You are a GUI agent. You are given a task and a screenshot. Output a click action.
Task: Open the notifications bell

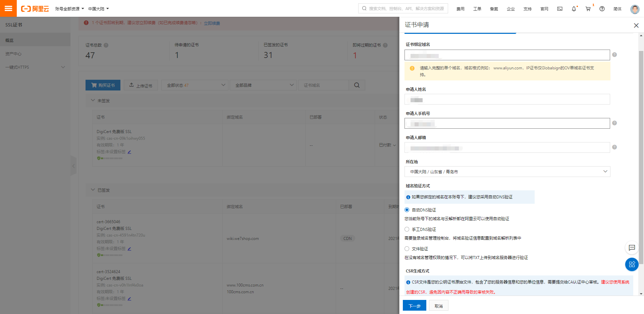(x=574, y=9)
